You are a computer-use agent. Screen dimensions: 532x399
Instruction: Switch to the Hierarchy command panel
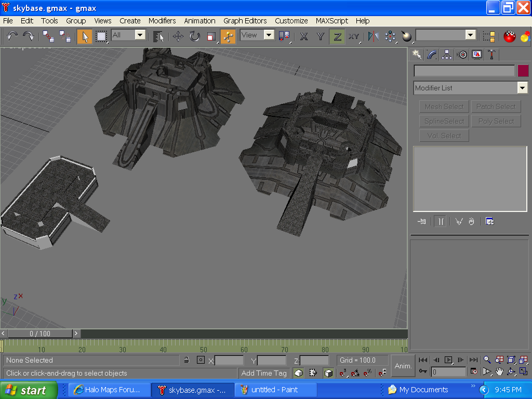point(446,55)
